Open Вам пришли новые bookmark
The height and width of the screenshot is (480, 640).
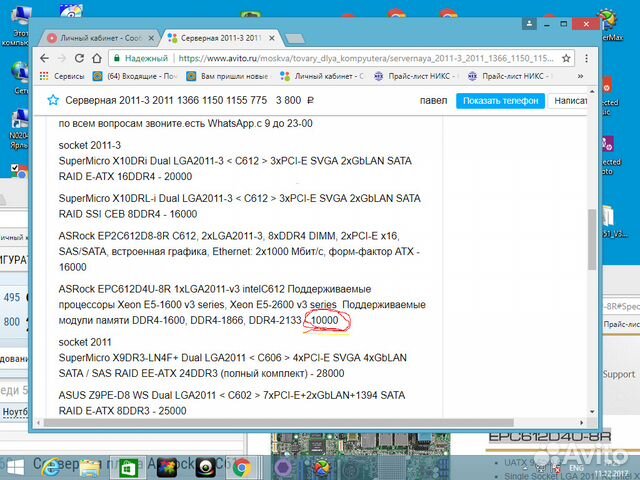coord(229,76)
